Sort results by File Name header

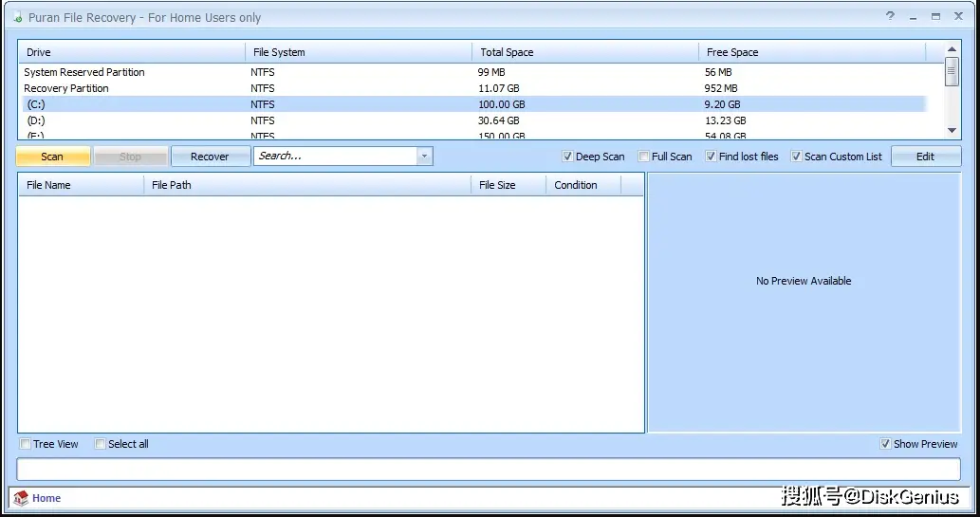pyautogui.click(x=82, y=185)
